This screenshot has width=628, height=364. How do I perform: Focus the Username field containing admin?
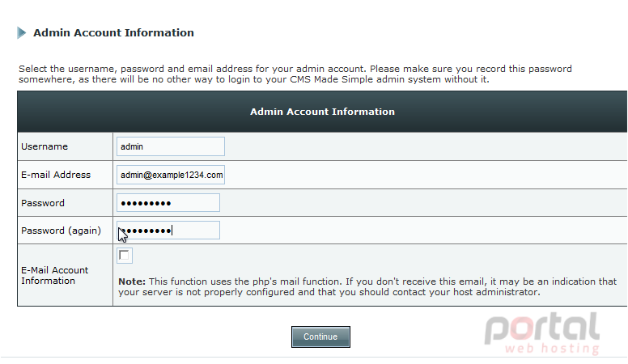pyautogui.click(x=171, y=146)
